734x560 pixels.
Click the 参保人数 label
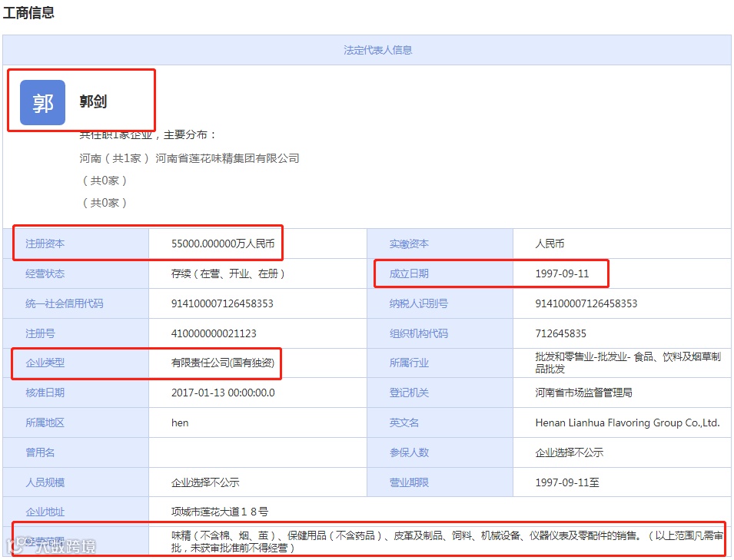tap(409, 452)
